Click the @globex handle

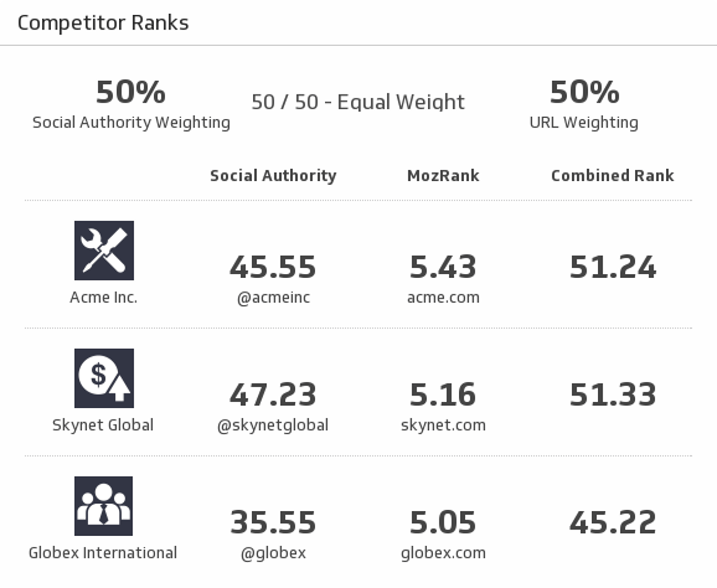pos(274,552)
